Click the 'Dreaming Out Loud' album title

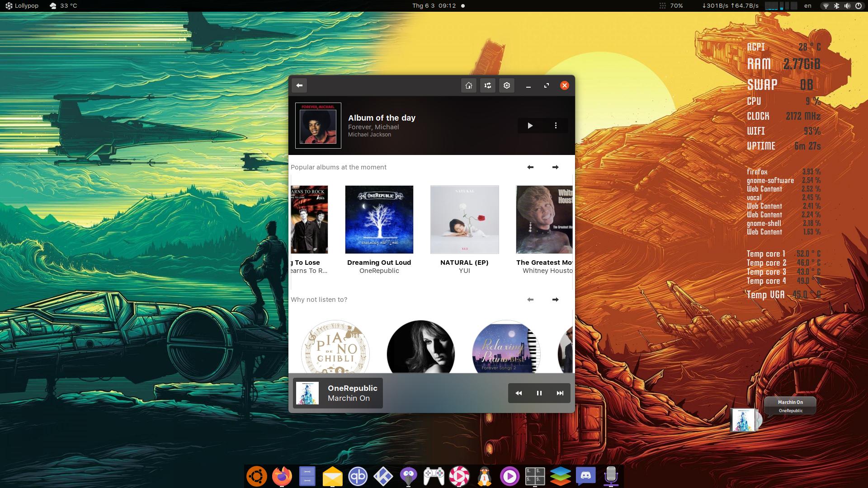(379, 263)
